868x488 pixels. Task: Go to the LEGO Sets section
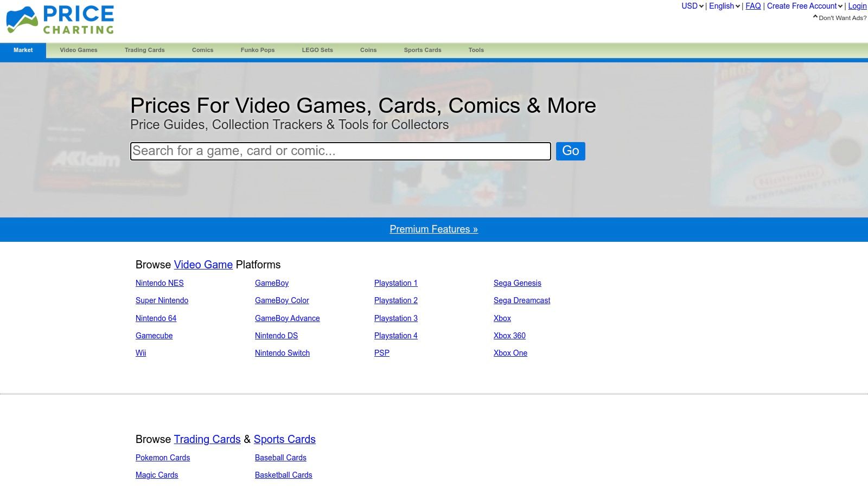317,50
